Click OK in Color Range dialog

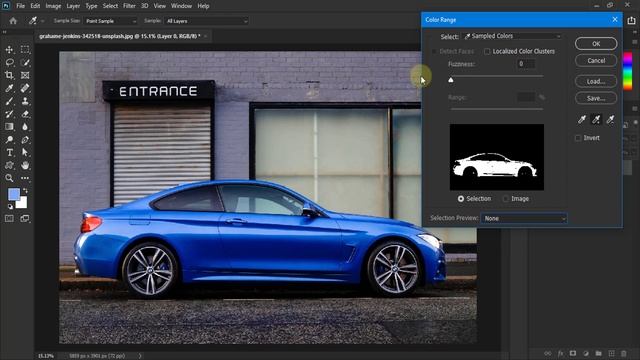pos(596,44)
